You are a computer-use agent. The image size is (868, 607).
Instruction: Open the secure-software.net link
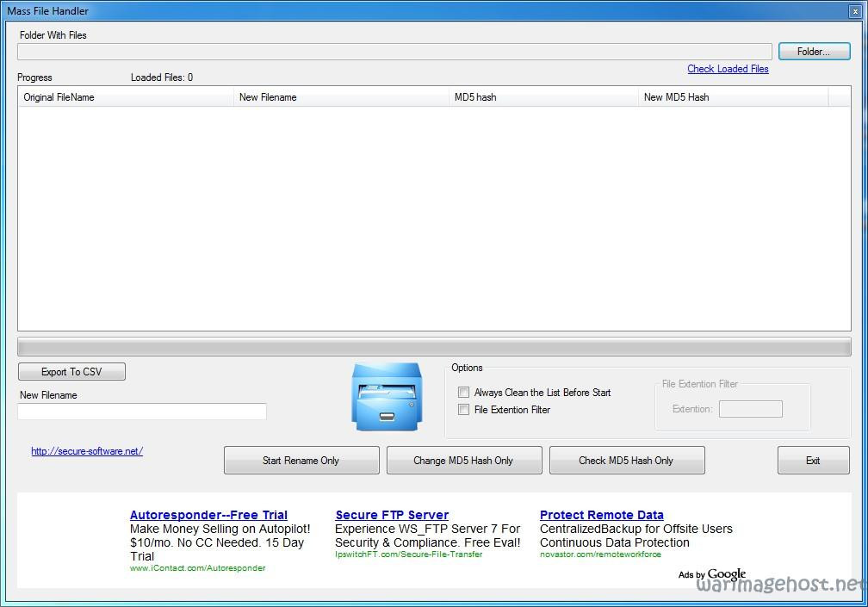click(87, 451)
